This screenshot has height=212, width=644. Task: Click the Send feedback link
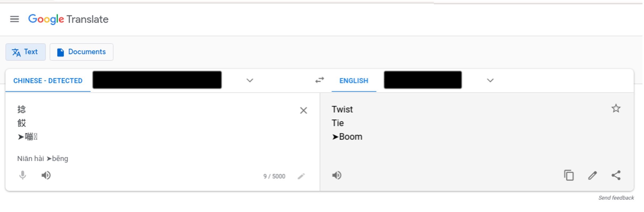616,198
